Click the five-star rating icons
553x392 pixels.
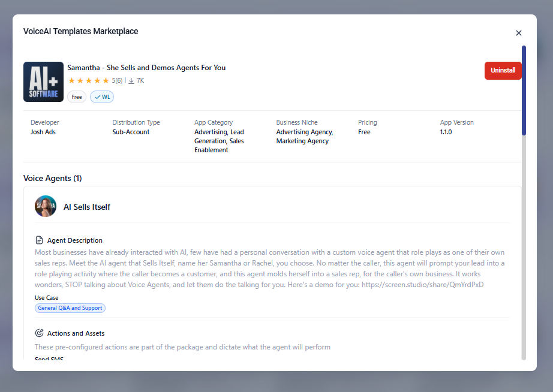pyautogui.click(x=89, y=80)
